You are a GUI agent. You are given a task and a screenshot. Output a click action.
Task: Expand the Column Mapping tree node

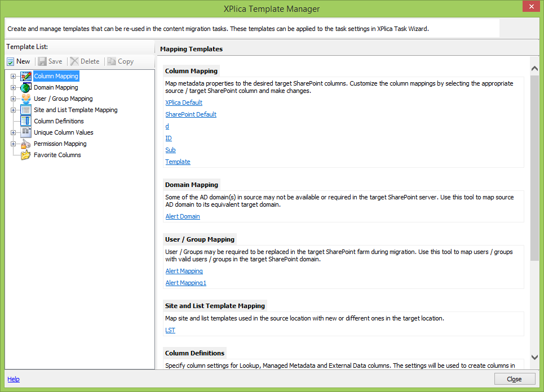(x=13, y=76)
